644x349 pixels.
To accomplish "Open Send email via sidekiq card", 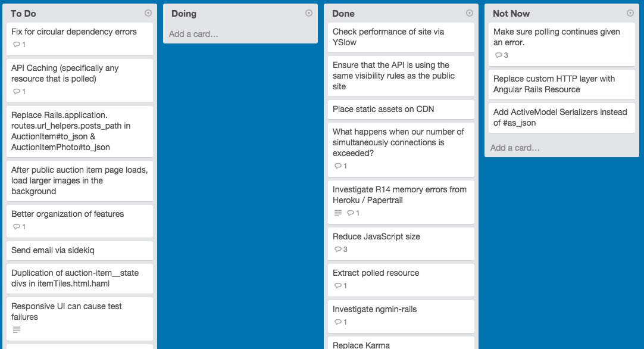I will click(80, 250).
